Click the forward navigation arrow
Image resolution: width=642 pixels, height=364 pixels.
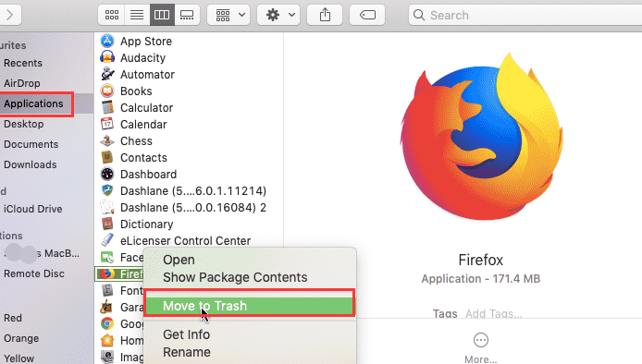click(x=10, y=15)
